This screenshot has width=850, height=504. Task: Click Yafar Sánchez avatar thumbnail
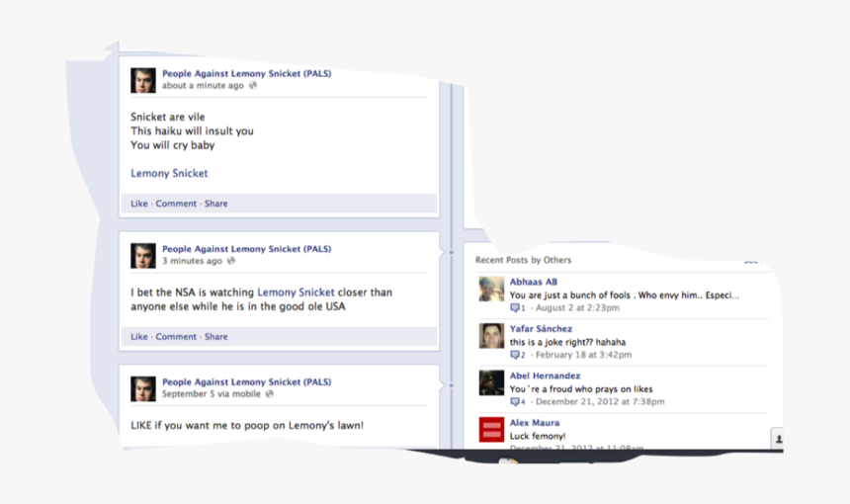[x=491, y=336]
